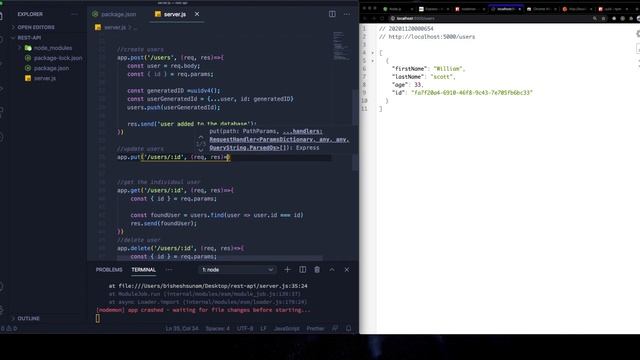
Task: Click the server.js breadcrumb
Action: tap(115, 27)
